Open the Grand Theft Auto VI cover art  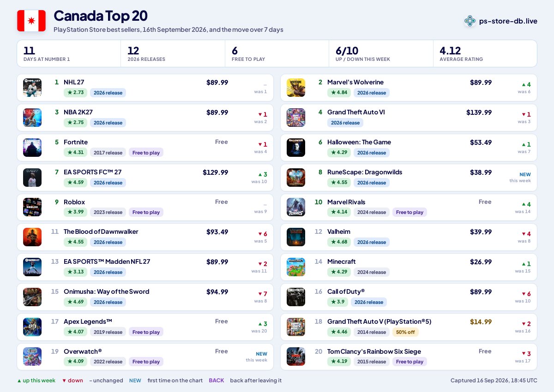pyautogui.click(x=296, y=118)
